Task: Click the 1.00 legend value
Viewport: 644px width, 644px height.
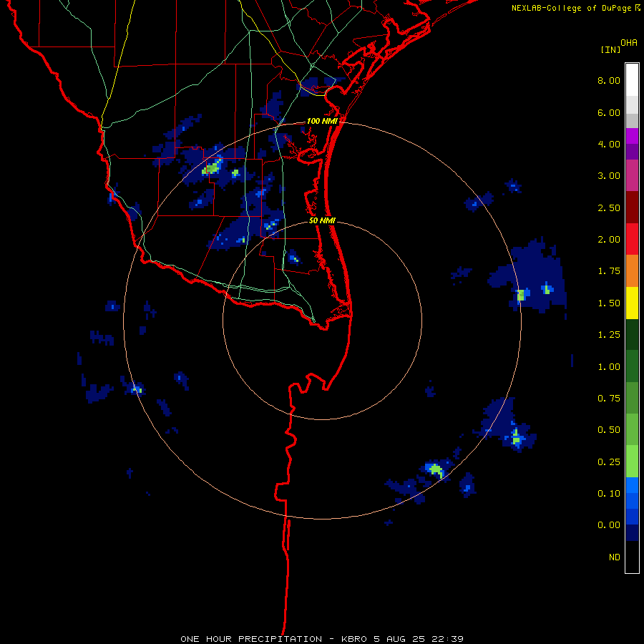Action: pos(609,367)
